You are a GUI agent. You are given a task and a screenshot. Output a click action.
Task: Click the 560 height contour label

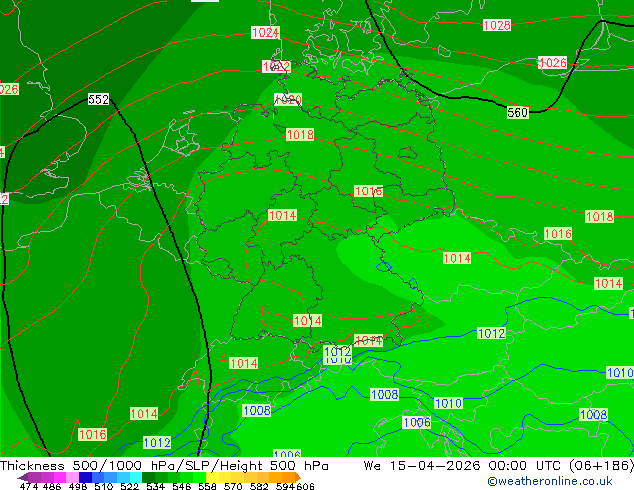pyautogui.click(x=518, y=112)
